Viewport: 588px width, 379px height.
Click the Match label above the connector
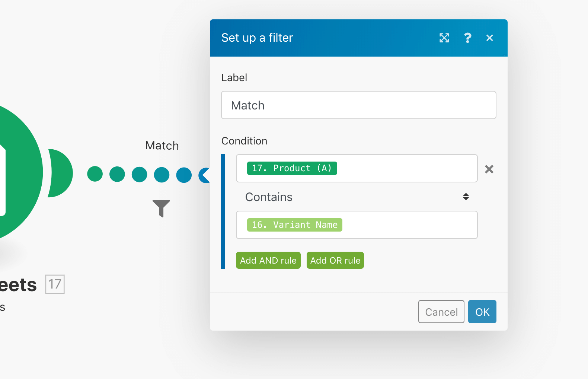click(162, 146)
